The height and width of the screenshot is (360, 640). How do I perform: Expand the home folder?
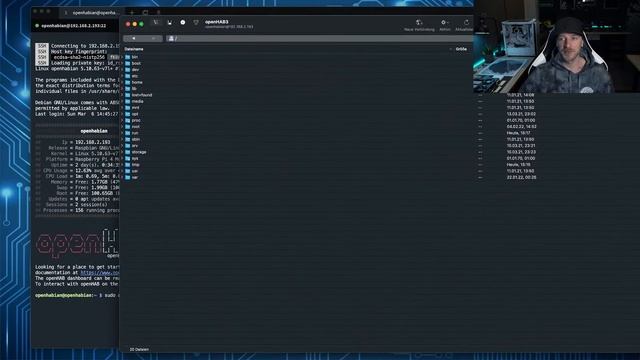122,82
